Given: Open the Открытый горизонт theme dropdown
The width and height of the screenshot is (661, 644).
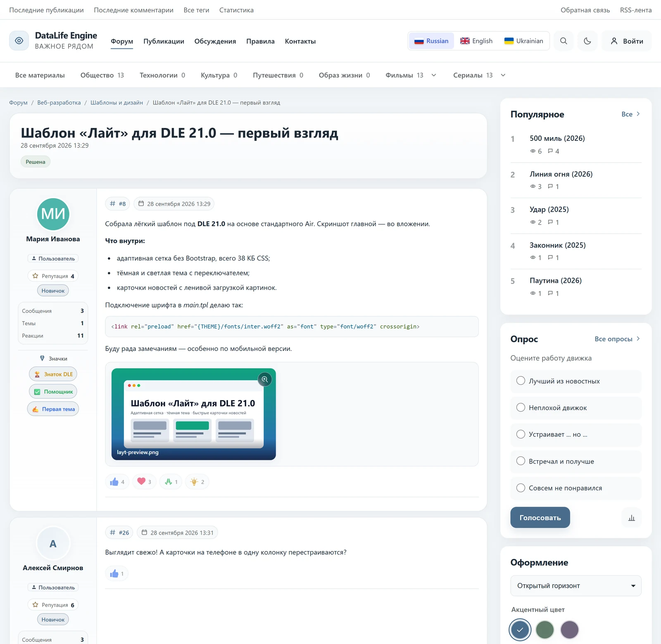Looking at the screenshot, I should [576, 586].
